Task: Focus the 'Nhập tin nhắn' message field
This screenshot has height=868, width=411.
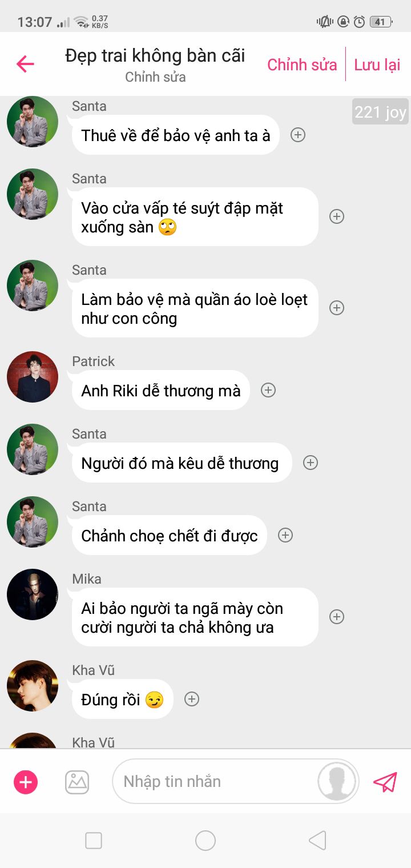Action: click(214, 781)
